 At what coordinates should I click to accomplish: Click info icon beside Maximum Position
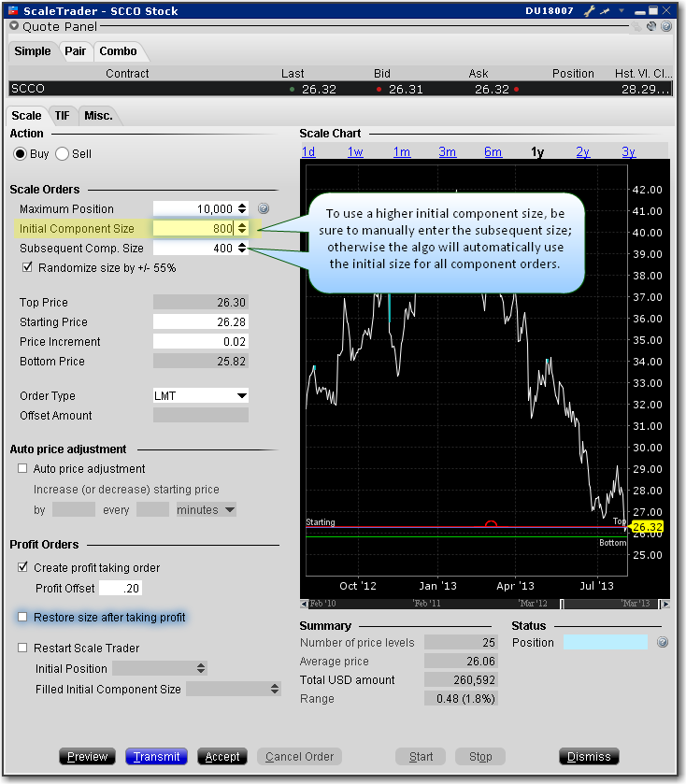coord(264,209)
